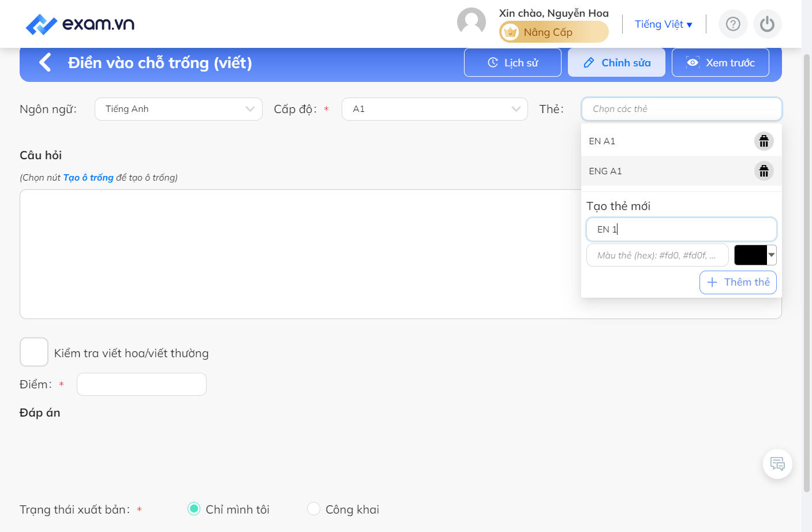This screenshot has width=812, height=532.
Task: Select the Chỉ mình tôi radio option
Action: coord(194,509)
